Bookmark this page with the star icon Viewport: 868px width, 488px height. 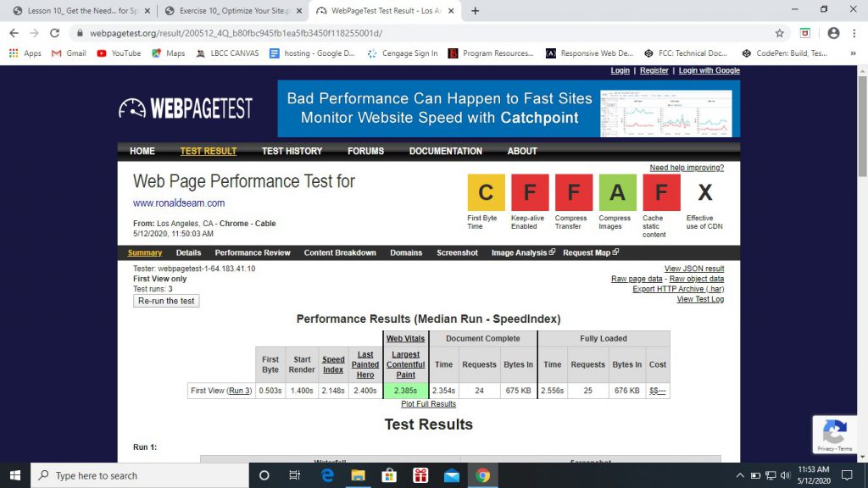pos(779,33)
